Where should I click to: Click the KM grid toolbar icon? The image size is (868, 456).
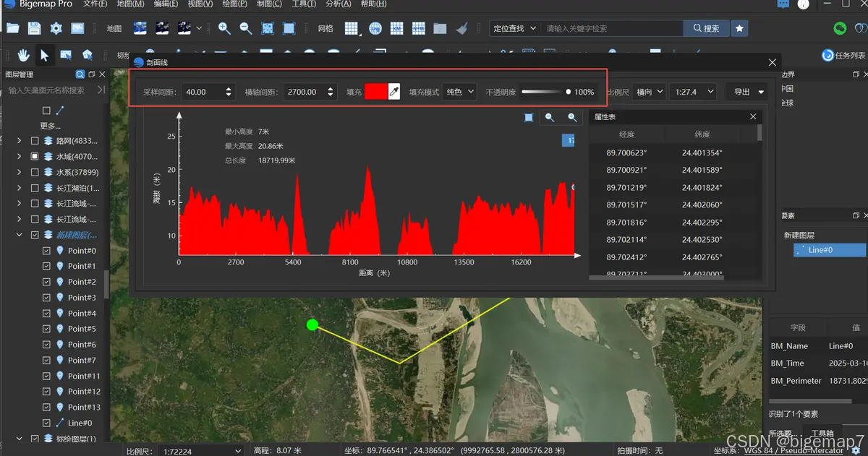pyautogui.click(x=396, y=28)
